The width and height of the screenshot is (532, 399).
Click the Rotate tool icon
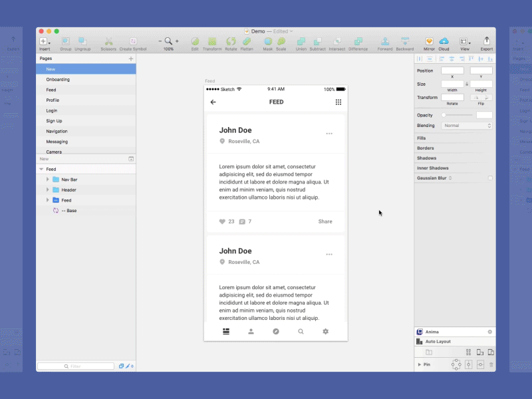tap(231, 40)
